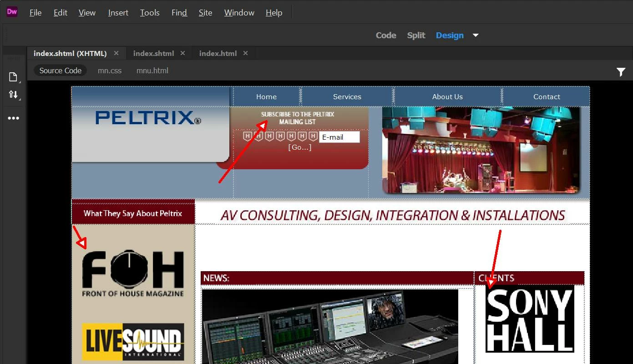
Task: Open the View menu
Action: point(87,13)
